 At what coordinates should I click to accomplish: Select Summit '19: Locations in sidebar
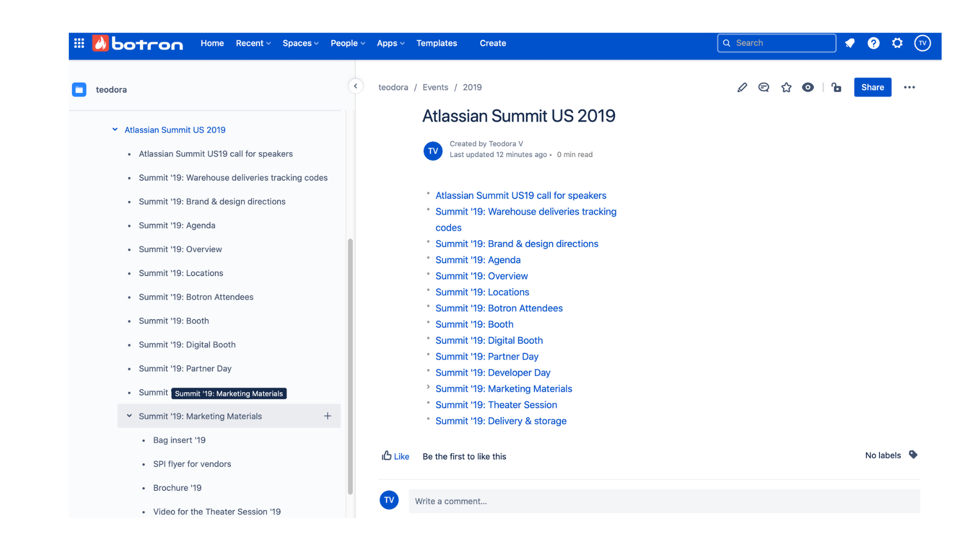click(x=181, y=273)
